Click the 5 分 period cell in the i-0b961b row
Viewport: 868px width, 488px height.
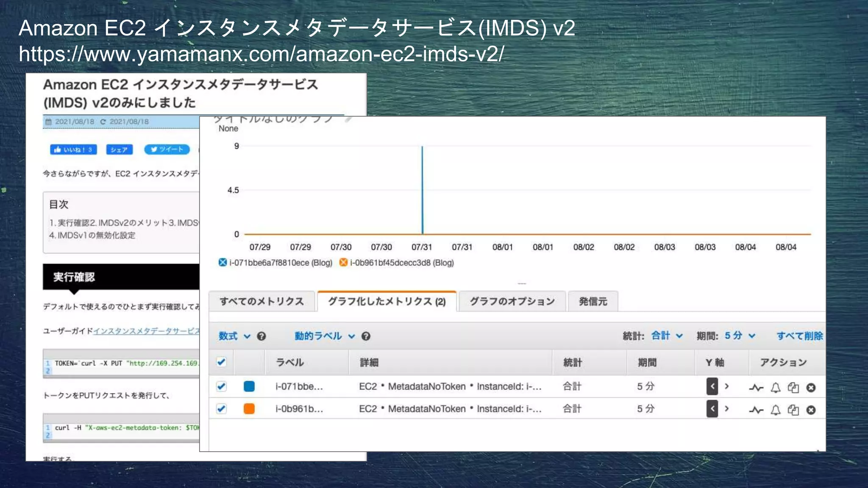click(646, 409)
